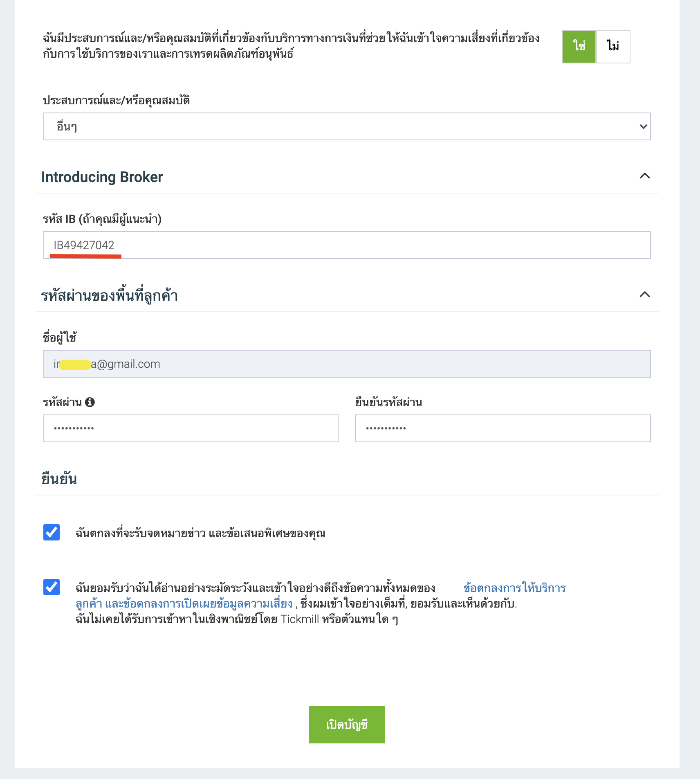
Task: Collapse the Introducing Broker section
Action: 644,176
